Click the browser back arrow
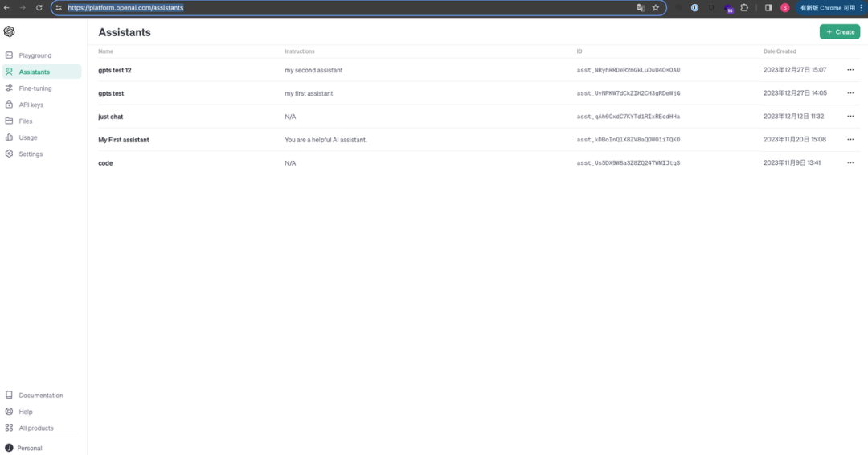This screenshot has width=868, height=455. pyautogui.click(x=6, y=8)
